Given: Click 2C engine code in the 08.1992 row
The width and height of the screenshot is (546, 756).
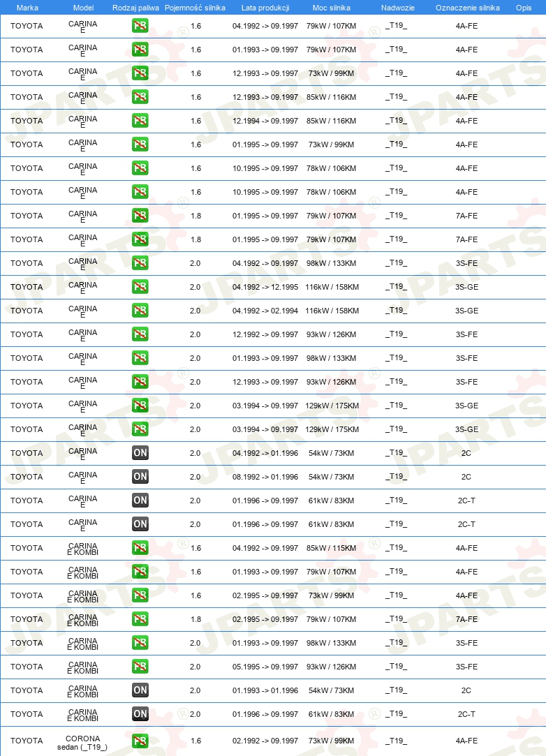Looking at the screenshot, I should [x=466, y=477].
